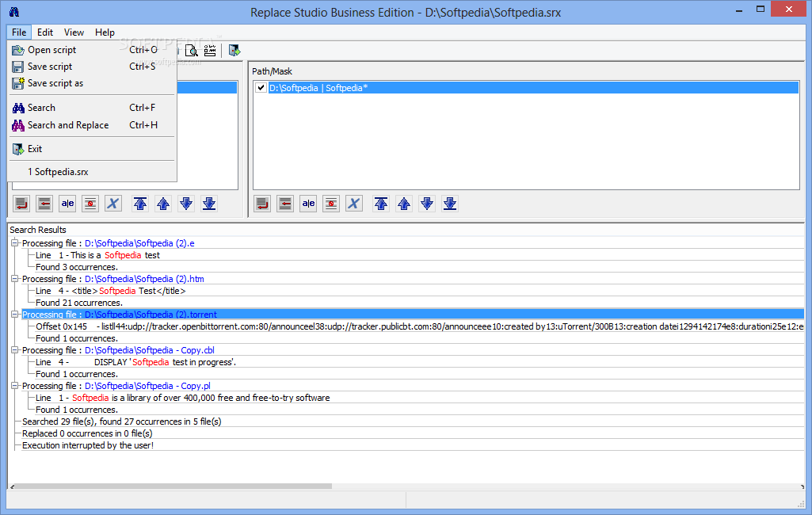Click the insert-entry red arrow icon, left panel
Viewport: 812px width, 515px height.
pyautogui.click(x=44, y=204)
